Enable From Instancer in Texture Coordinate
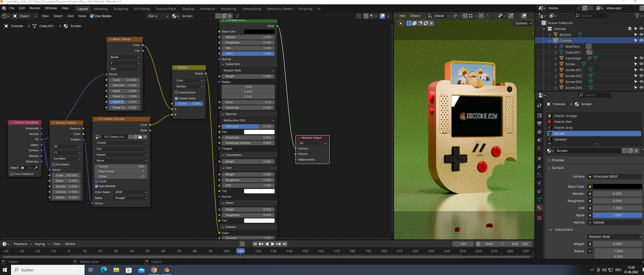This screenshot has height=275, width=644. click(12, 174)
